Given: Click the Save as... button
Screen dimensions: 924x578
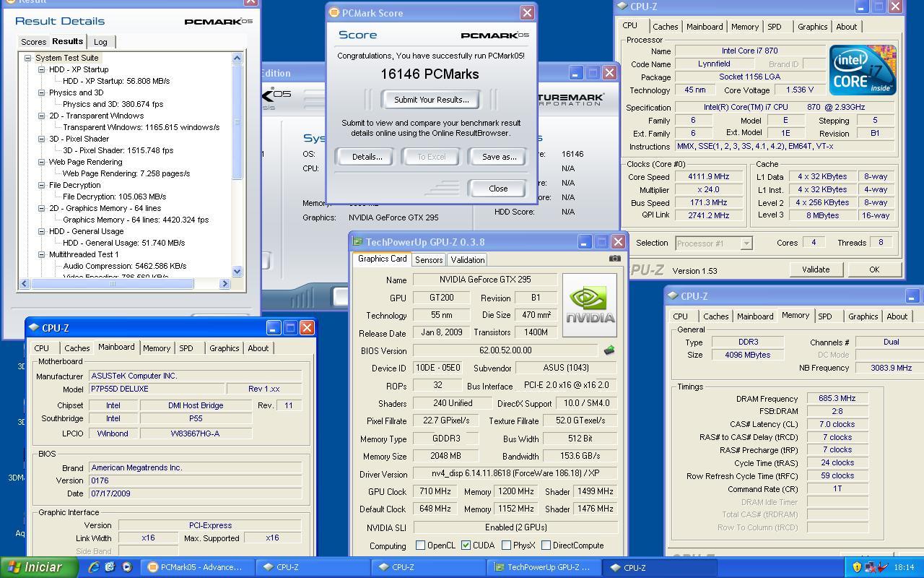Looking at the screenshot, I should pyautogui.click(x=499, y=157).
